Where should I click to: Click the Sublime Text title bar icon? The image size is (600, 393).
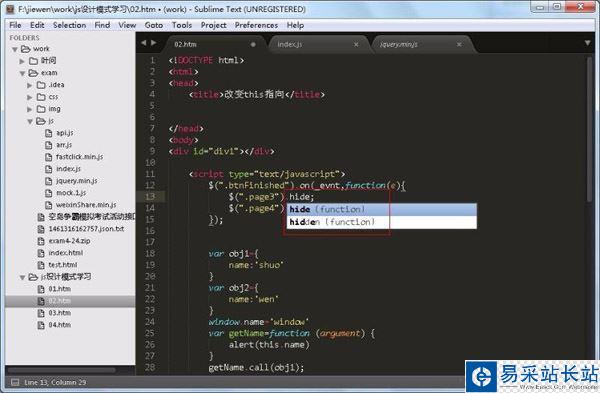(10, 9)
